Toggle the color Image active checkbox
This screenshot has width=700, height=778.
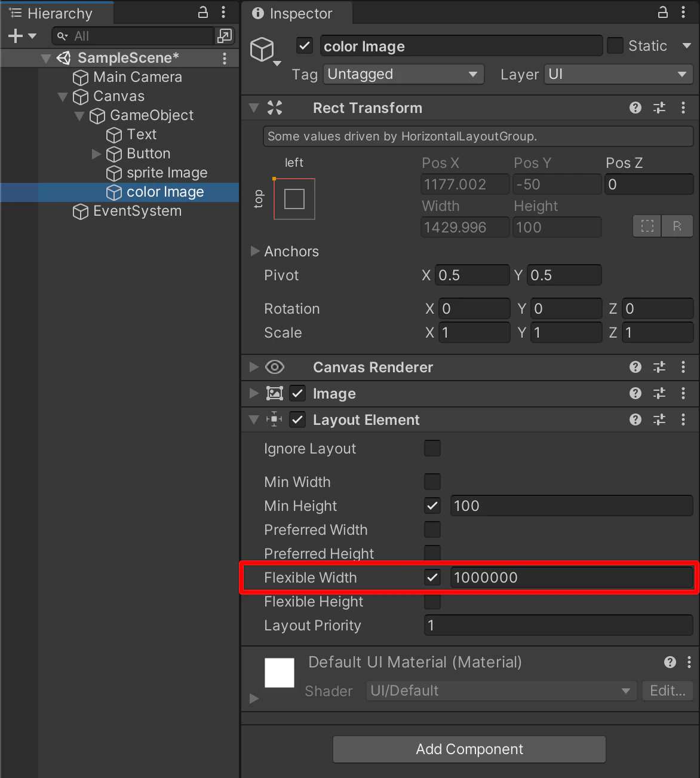[x=305, y=46]
